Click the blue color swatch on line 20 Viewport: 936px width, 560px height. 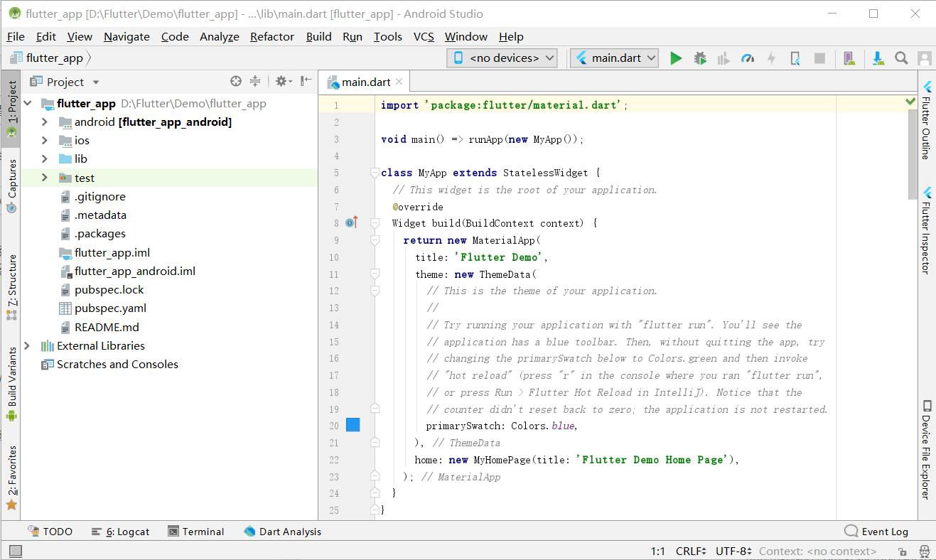[x=353, y=425]
